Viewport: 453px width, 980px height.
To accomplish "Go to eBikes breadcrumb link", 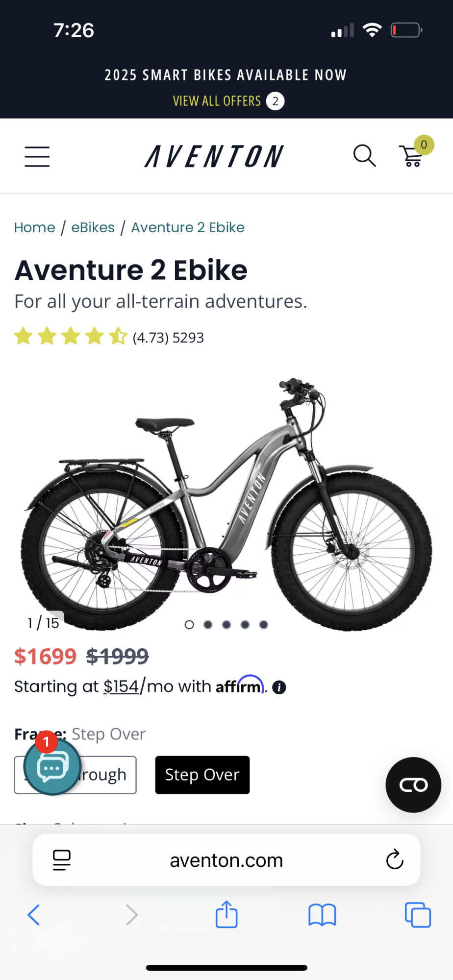I will point(93,227).
